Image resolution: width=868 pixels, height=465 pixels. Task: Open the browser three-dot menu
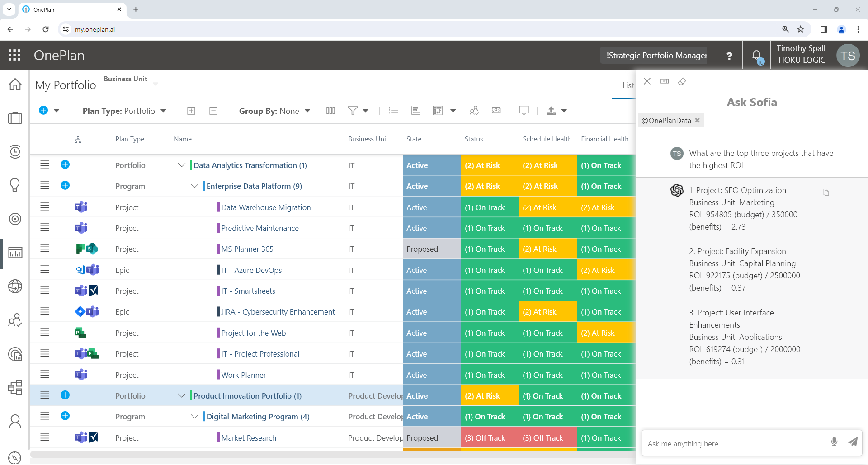pyautogui.click(x=858, y=29)
